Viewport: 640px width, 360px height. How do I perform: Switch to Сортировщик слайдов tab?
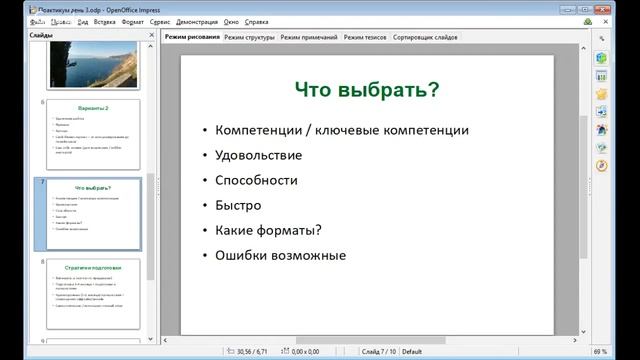tap(425, 37)
